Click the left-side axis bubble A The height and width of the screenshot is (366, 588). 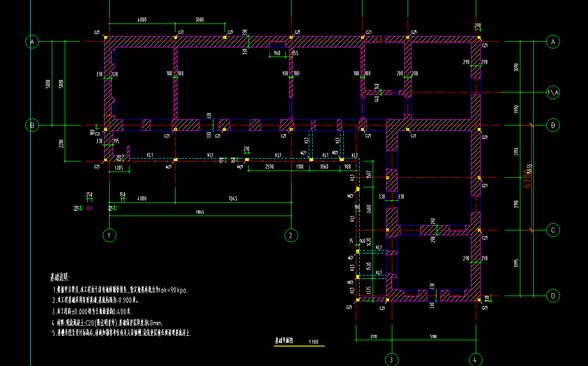(32, 42)
